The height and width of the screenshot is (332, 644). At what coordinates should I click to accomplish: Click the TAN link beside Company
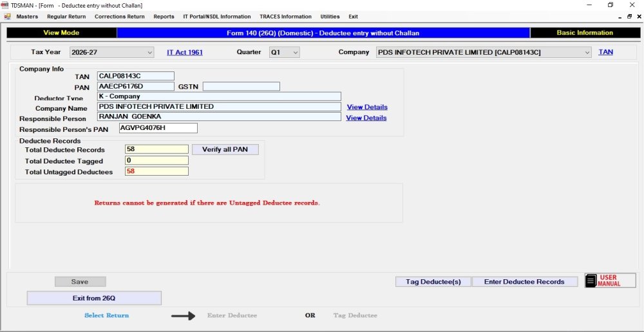click(x=606, y=52)
